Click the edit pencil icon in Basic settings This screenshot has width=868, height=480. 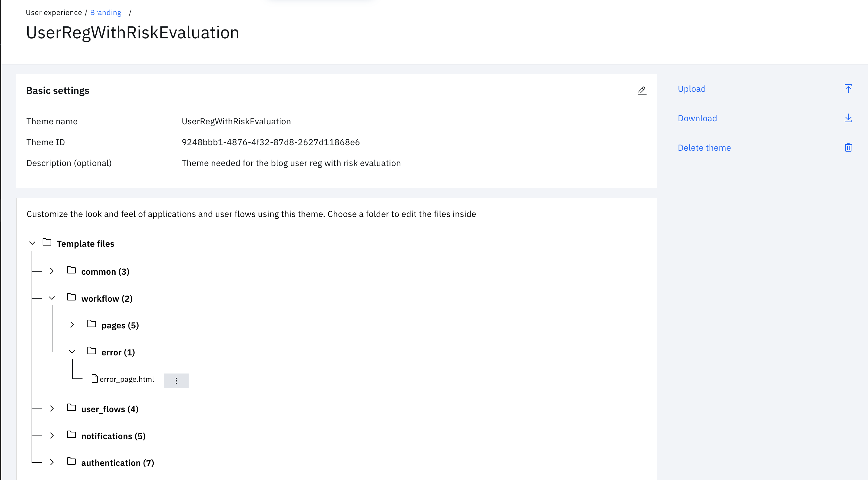[x=642, y=90]
